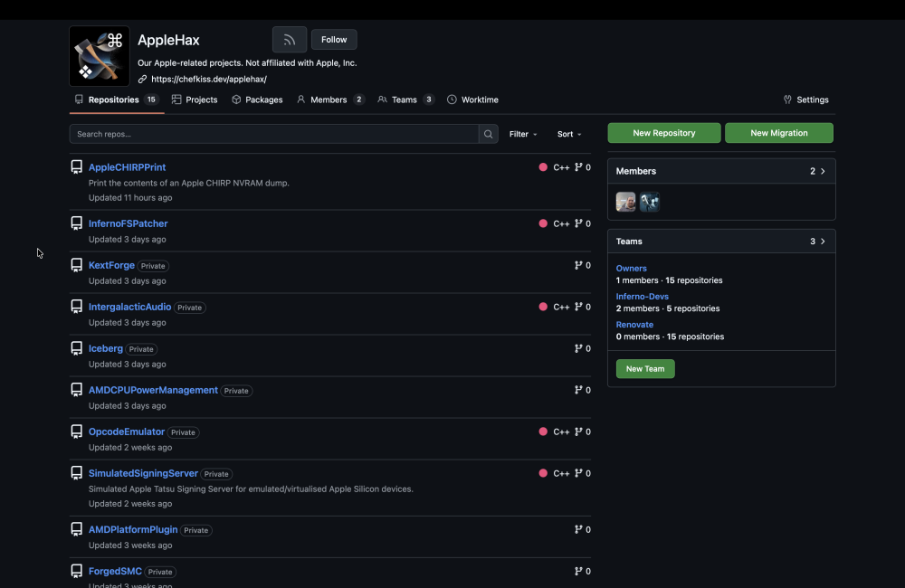Open the first member's avatar

(625, 202)
